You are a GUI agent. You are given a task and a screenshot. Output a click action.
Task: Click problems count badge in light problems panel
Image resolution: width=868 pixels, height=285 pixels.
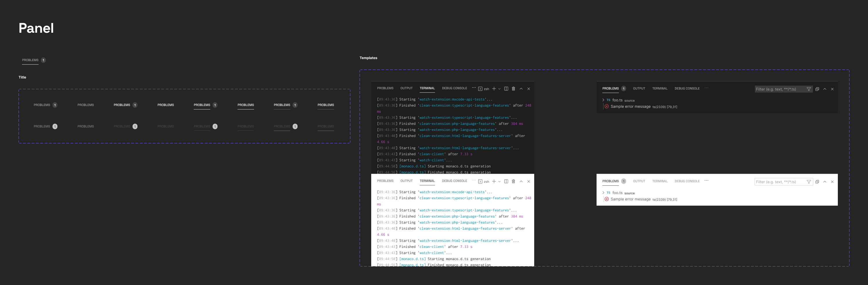point(624,181)
